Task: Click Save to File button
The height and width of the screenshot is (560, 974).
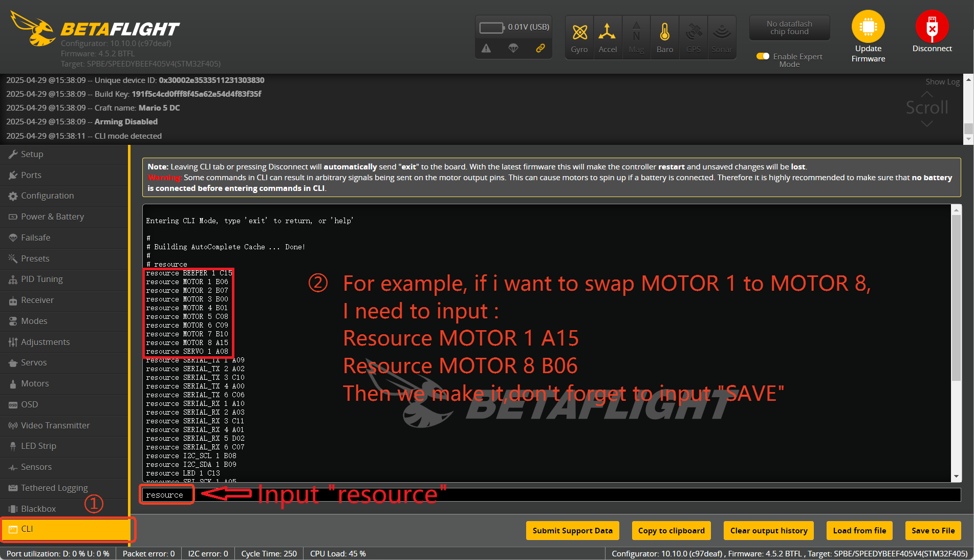Action: coord(933,531)
